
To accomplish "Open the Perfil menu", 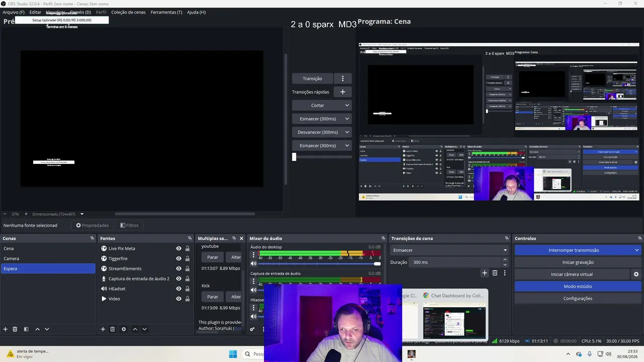I will (x=101, y=12).
